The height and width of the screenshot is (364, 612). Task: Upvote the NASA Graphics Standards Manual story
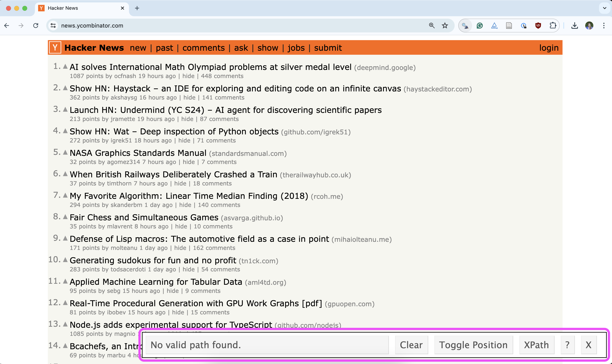tap(65, 152)
